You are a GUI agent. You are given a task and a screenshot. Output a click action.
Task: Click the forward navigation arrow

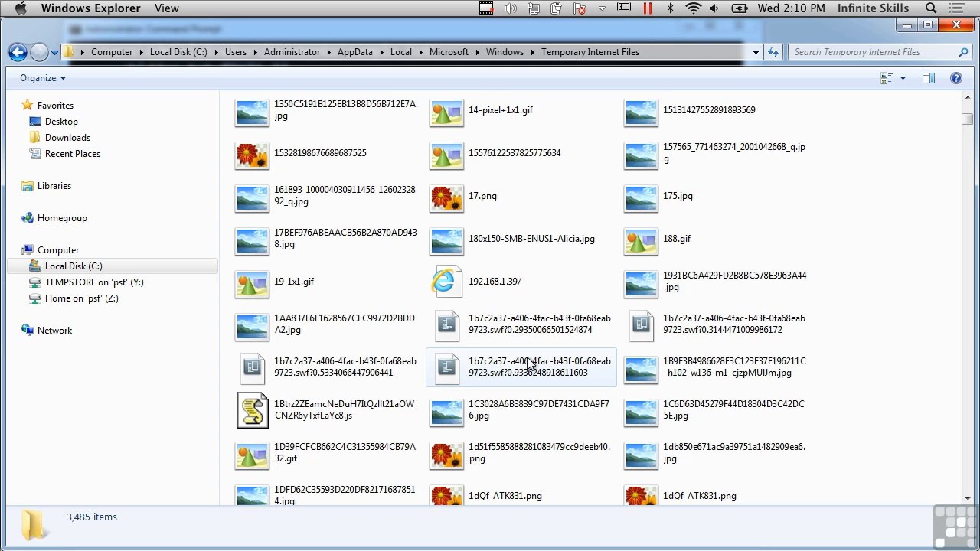pyautogui.click(x=39, y=52)
